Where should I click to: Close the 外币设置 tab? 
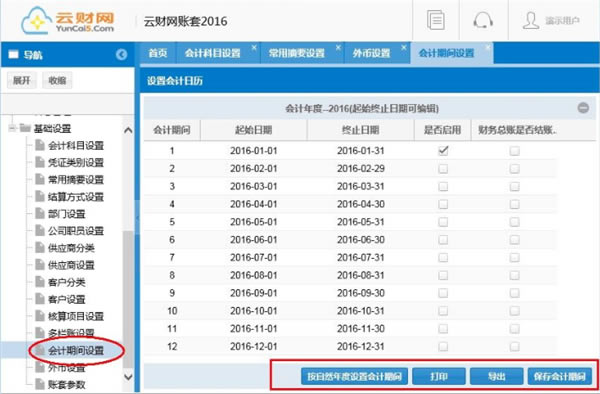[x=404, y=47]
